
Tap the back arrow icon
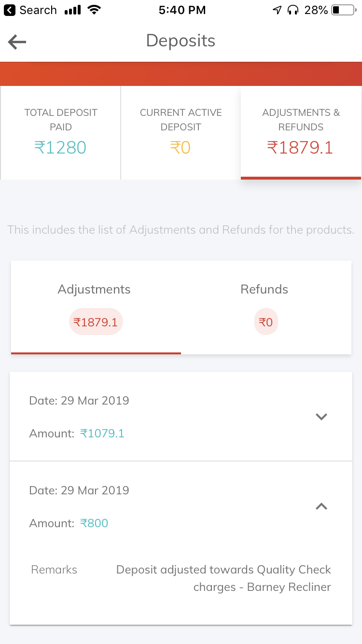[x=17, y=42]
